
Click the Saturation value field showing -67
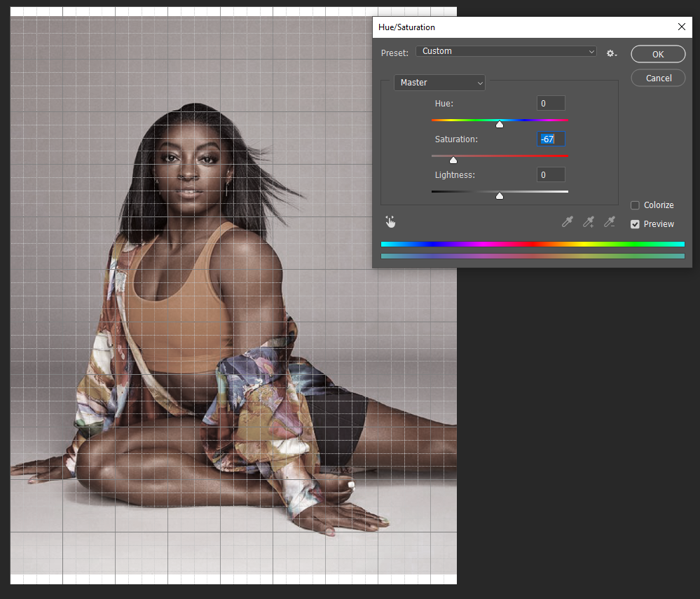click(x=551, y=139)
